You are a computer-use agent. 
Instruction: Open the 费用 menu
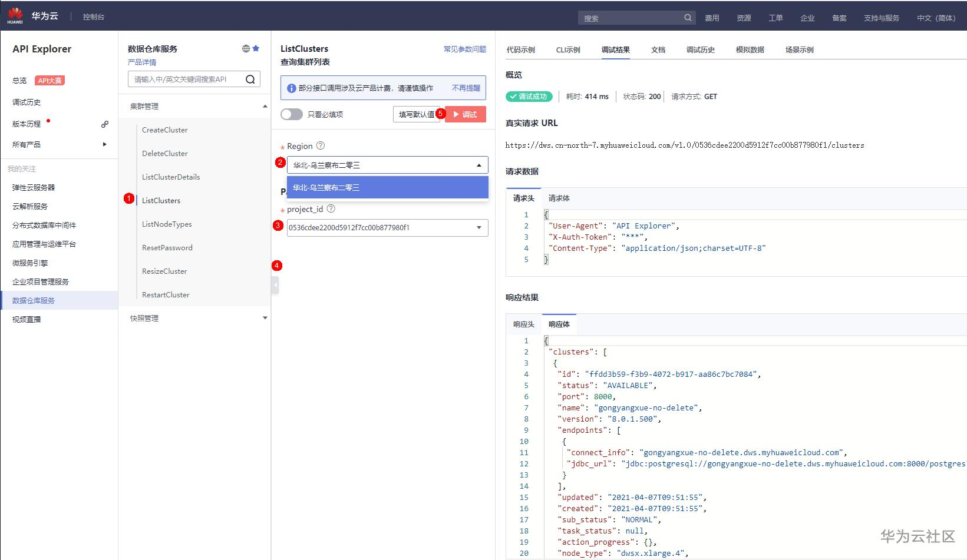(x=712, y=18)
